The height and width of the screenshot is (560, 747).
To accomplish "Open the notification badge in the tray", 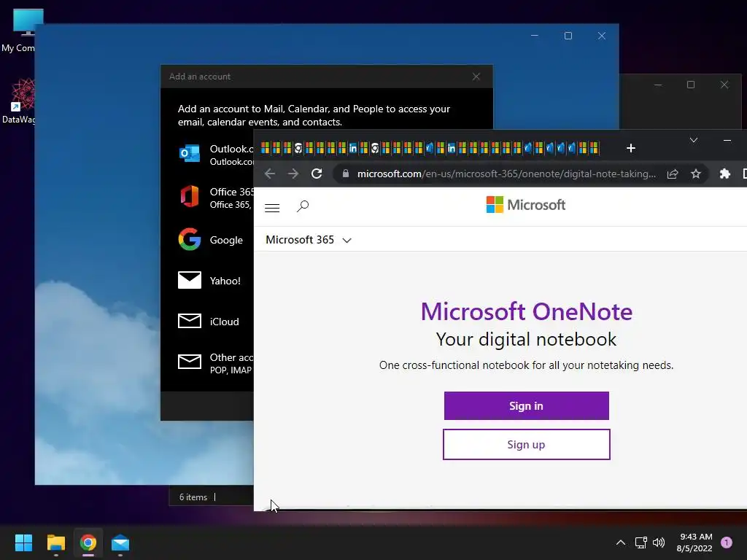I will [727, 542].
